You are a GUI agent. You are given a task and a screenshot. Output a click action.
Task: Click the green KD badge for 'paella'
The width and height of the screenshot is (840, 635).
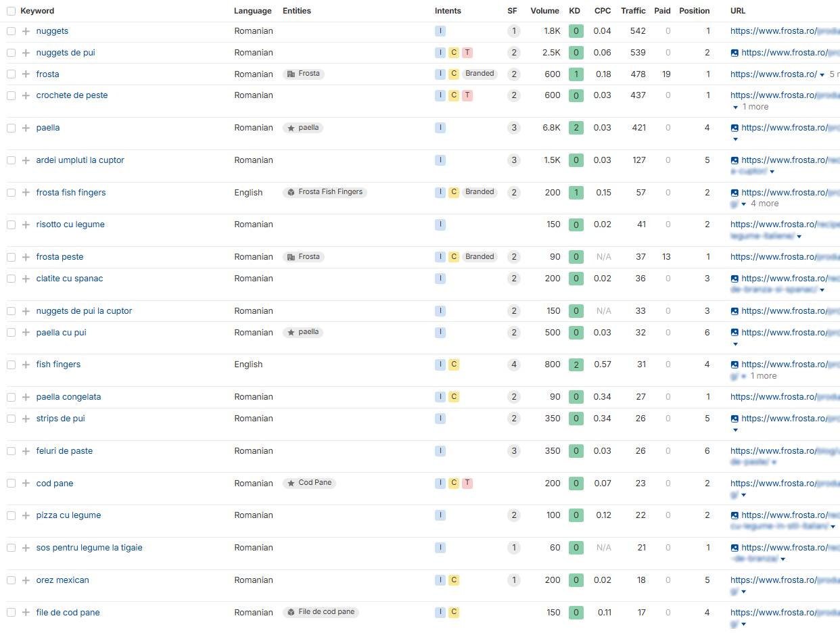pos(576,128)
